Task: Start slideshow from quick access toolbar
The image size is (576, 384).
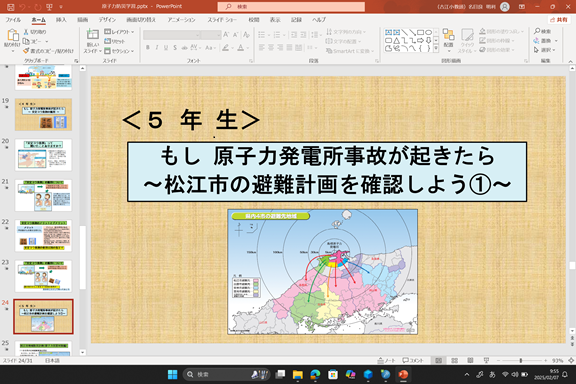Action: [x=49, y=7]
